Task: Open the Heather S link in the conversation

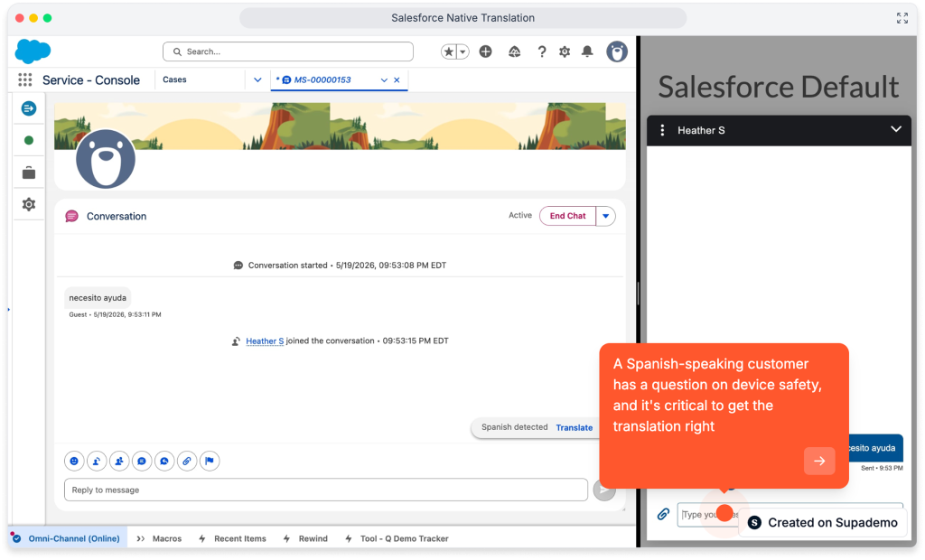Action: click(x=265, y=341)
